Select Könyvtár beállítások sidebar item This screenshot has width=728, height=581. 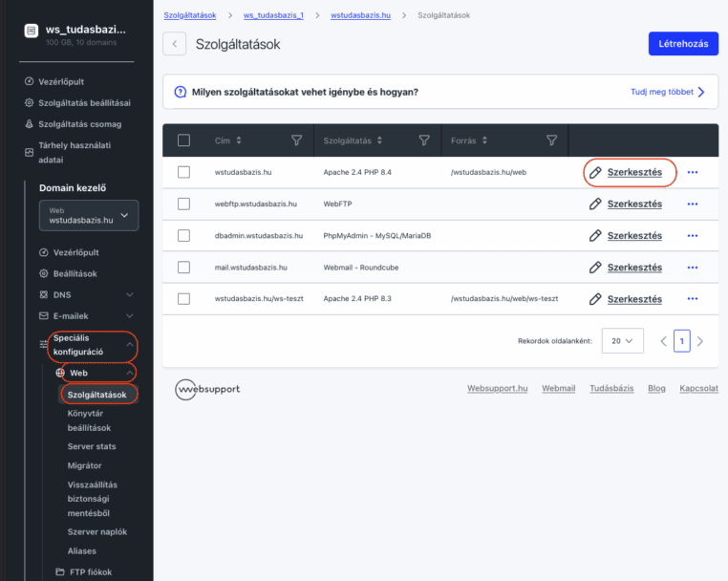[x=89, y=420]
